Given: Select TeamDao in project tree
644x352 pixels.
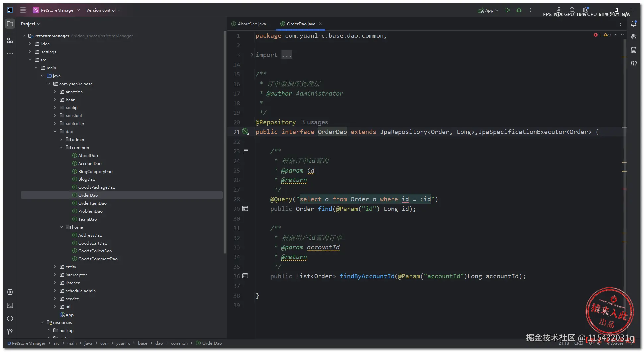Looking at the screenshot, I should click(84, 219).
